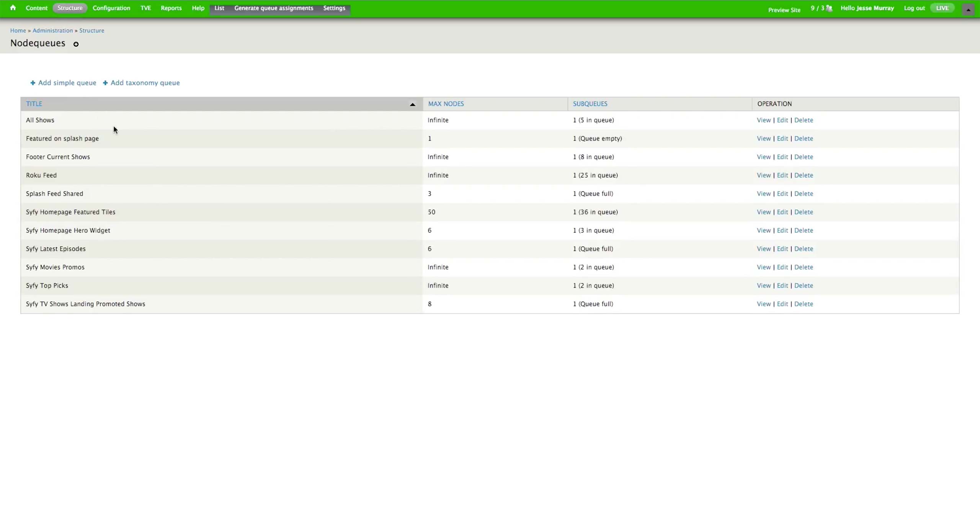Edit the Roku Feed queue
Viewport: 980px width, 515px height.
[x=782, y=175]
